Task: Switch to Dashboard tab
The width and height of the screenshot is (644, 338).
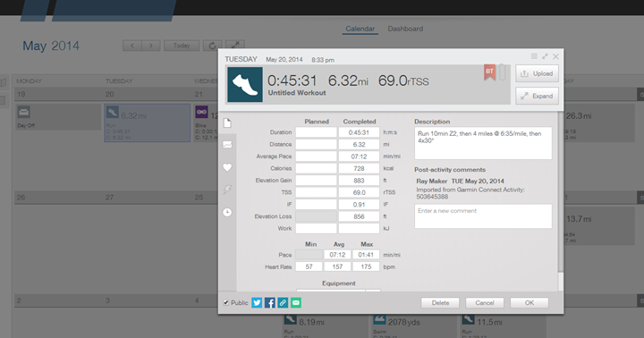Action: coord(405,29)
